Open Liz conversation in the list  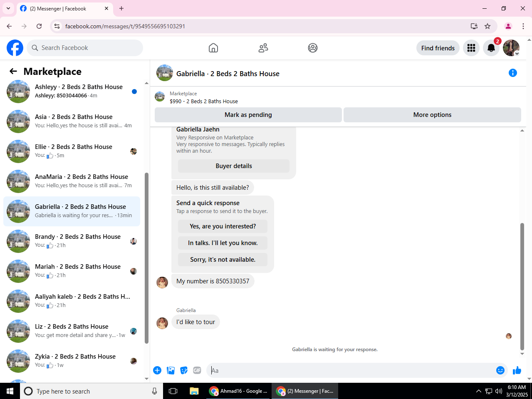point(72,331)
